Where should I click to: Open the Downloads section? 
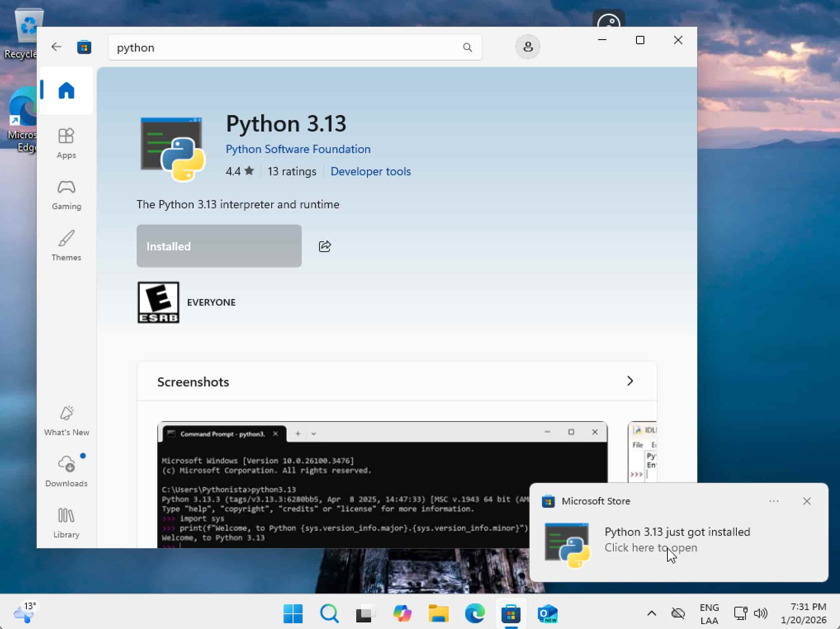66,471
